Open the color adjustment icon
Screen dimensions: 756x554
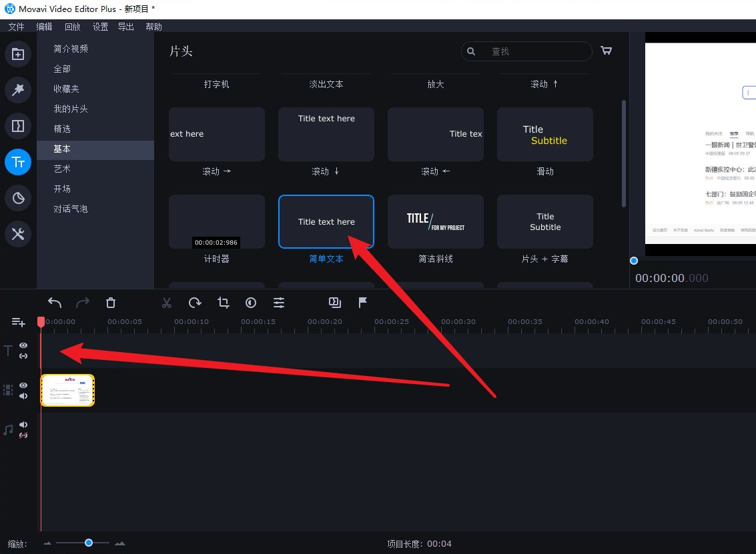pyautogui.click(x=251, y=303)
